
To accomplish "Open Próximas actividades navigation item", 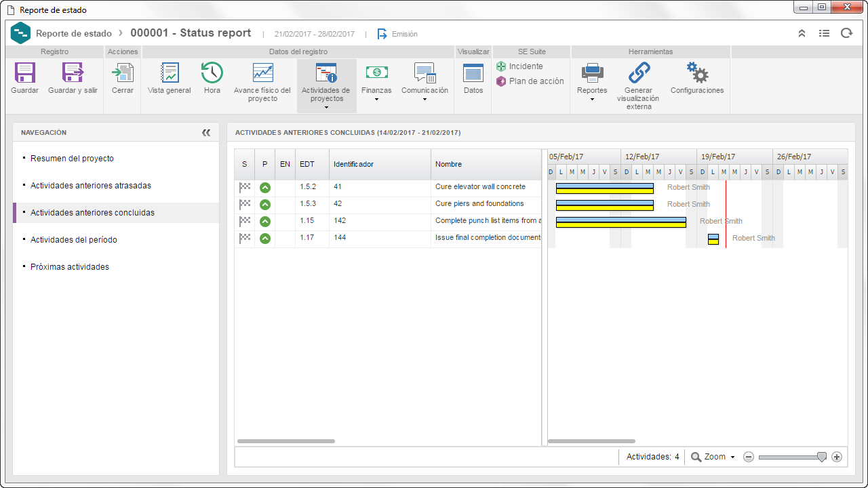I will tap(70, 267).
